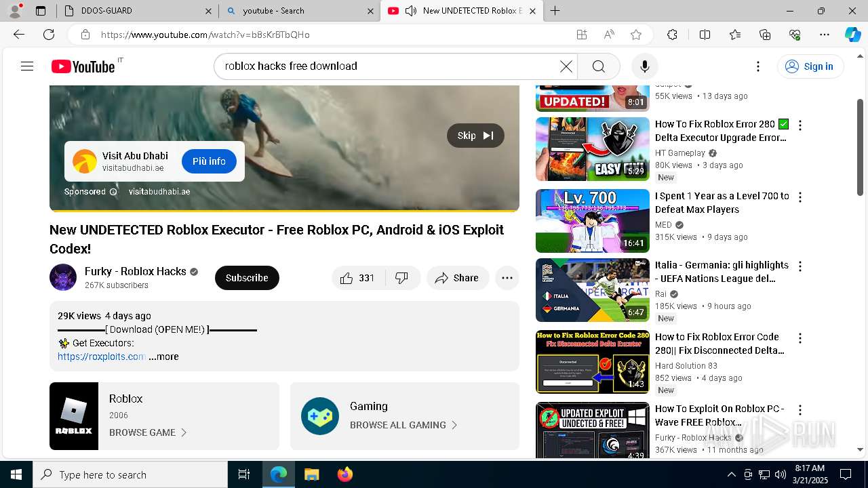
Task: Skip the video advertisement
Action: [x=475, y=136]
